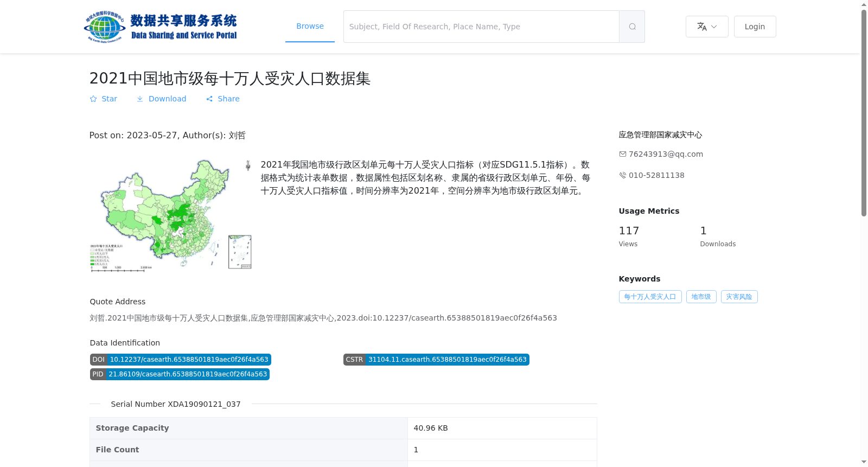The image size is (868, 467).
Task: Click Serial Number XDA19090121_037 text
Action: pos(176,404)
